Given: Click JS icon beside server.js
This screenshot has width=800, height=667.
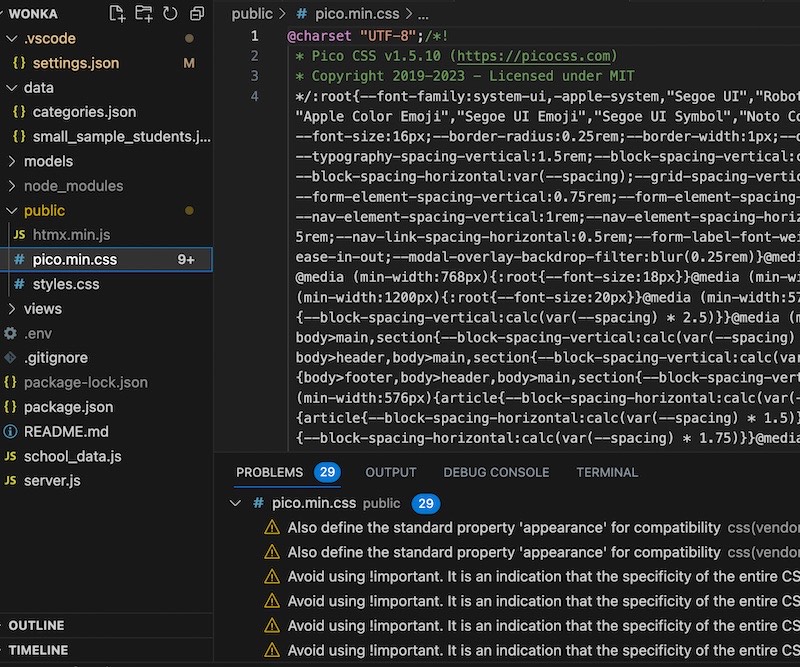Looking at the screenshot, I should pos(10,481).
